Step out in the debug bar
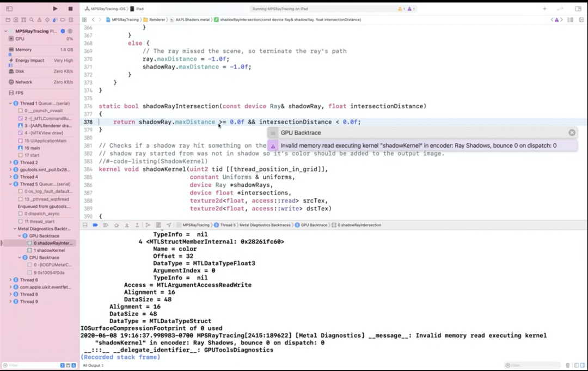 pos(137,225)
